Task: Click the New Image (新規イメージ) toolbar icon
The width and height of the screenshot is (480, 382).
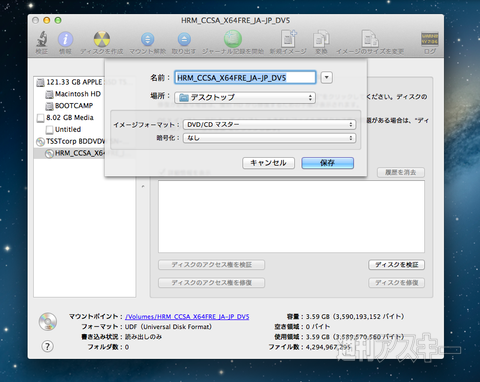Action: coord(288,39)
